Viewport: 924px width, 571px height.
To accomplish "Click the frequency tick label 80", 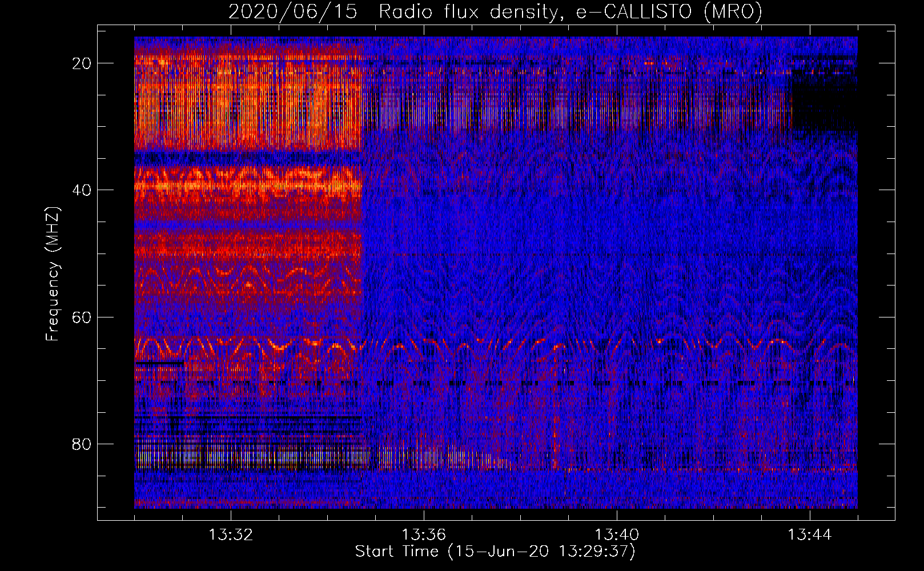I will pyautogui.click(x=82, y=444).
